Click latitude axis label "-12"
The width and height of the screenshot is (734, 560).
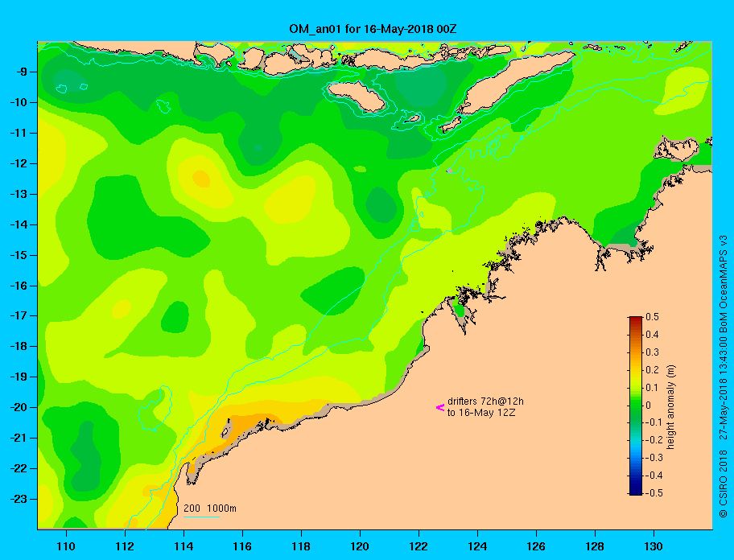(x=19, y=163)
